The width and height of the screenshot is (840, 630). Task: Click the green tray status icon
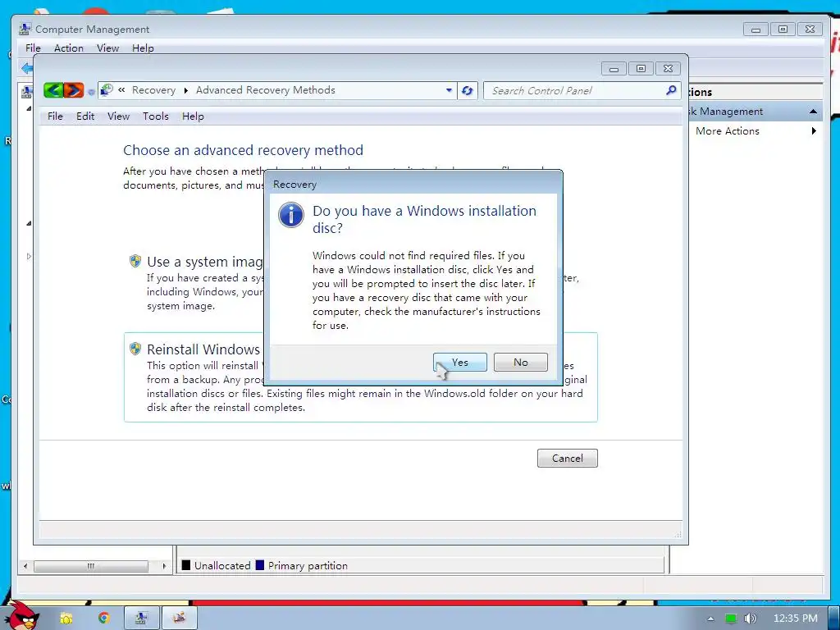pos(730,619)
